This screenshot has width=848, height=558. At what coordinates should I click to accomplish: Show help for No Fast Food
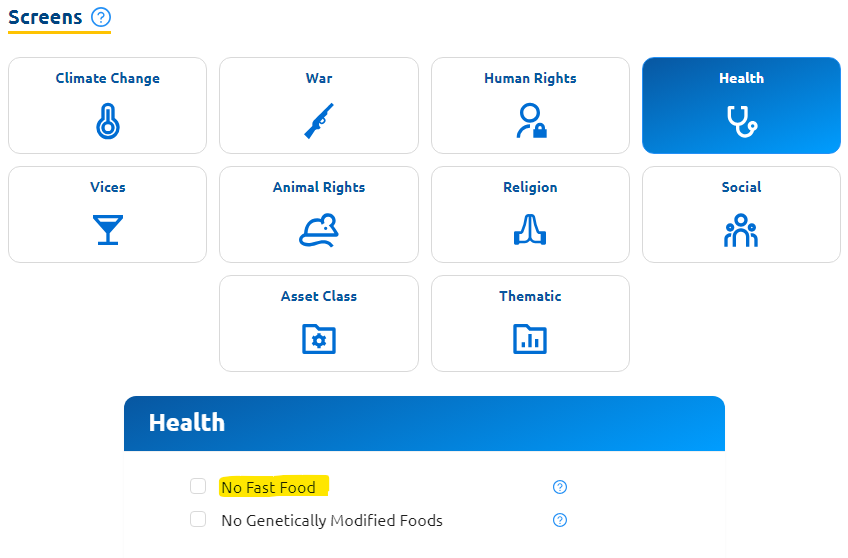[x=560, y=487]
